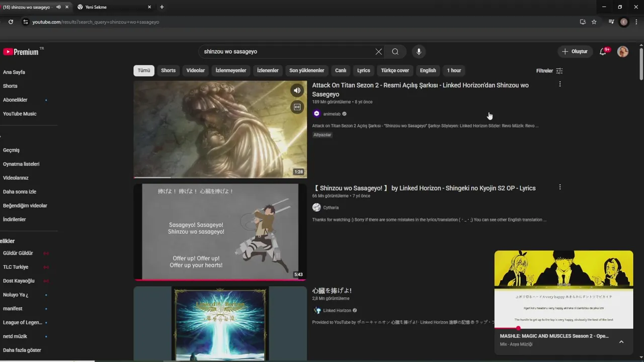This screenshot has width=644, height=362.
Task: Open Attack On Titan Sezon 2 video title
Action: pos(420,89)
